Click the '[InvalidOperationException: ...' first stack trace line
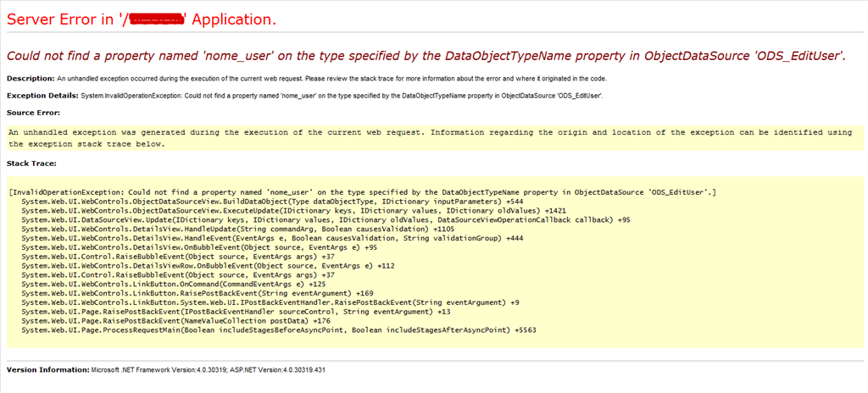 click(x=362, y=193)
